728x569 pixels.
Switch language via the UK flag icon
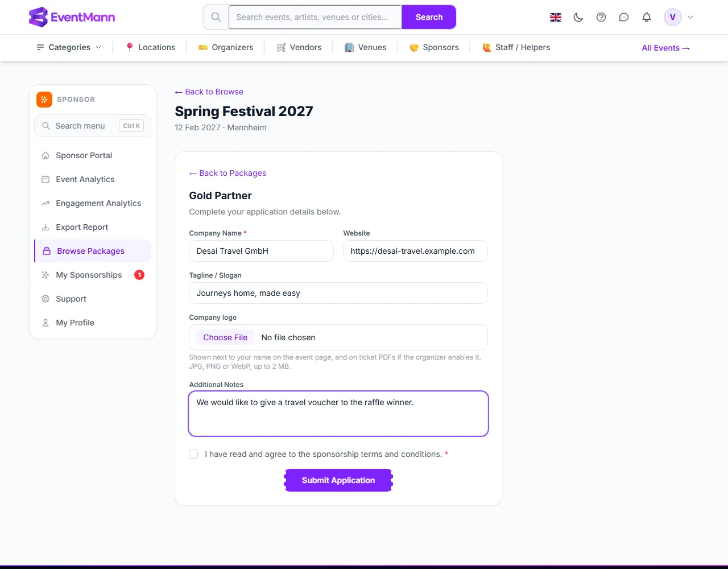pos(556,17)
